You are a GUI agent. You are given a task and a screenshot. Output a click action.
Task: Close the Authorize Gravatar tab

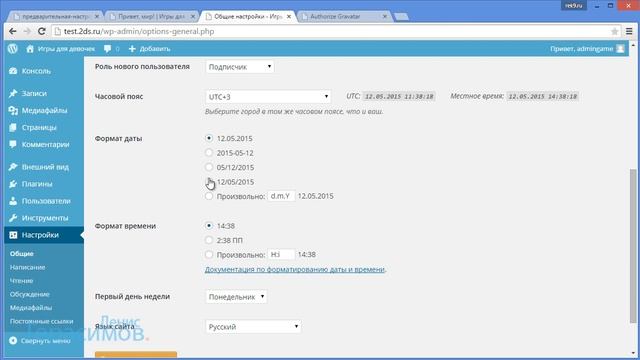(384, 16)
